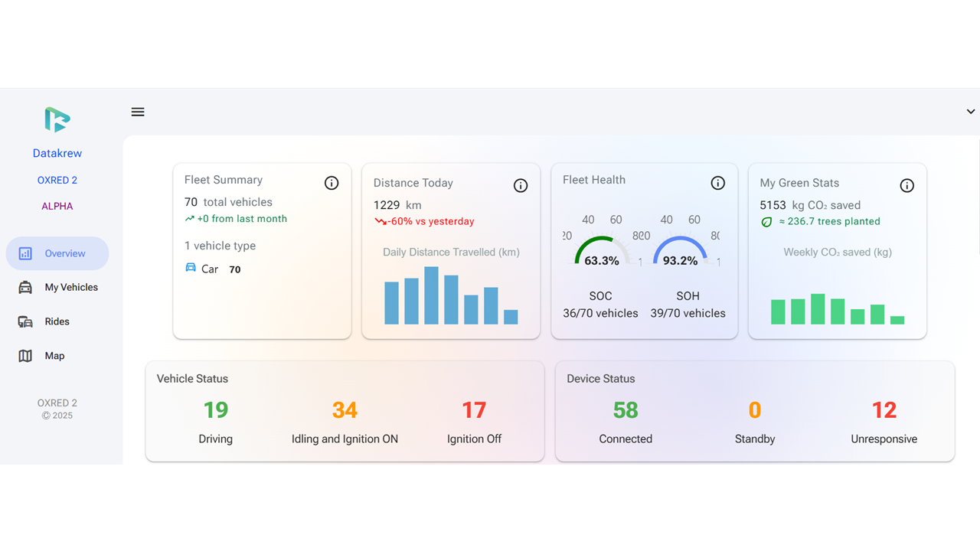Screen dimensions: 980x551
Task: Click the OXRED 2 link
Action: point(57,181)
